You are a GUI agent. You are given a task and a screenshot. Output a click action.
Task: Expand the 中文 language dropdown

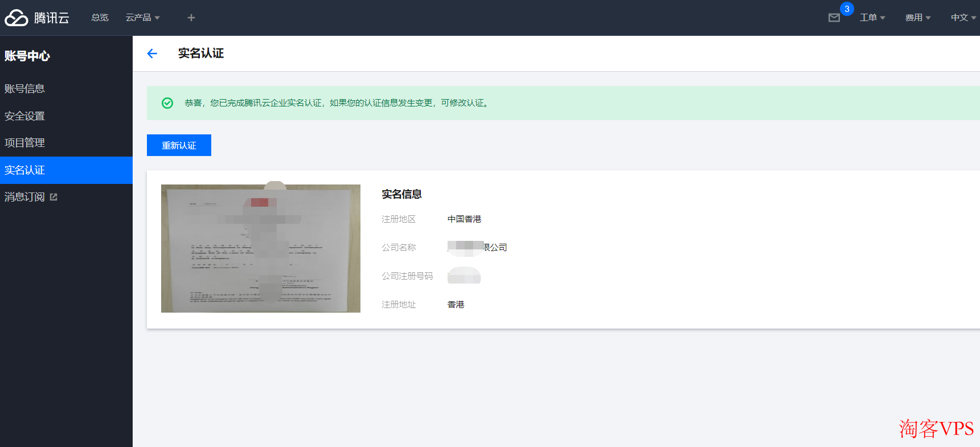pyautogui.click(x=963, y=18)
